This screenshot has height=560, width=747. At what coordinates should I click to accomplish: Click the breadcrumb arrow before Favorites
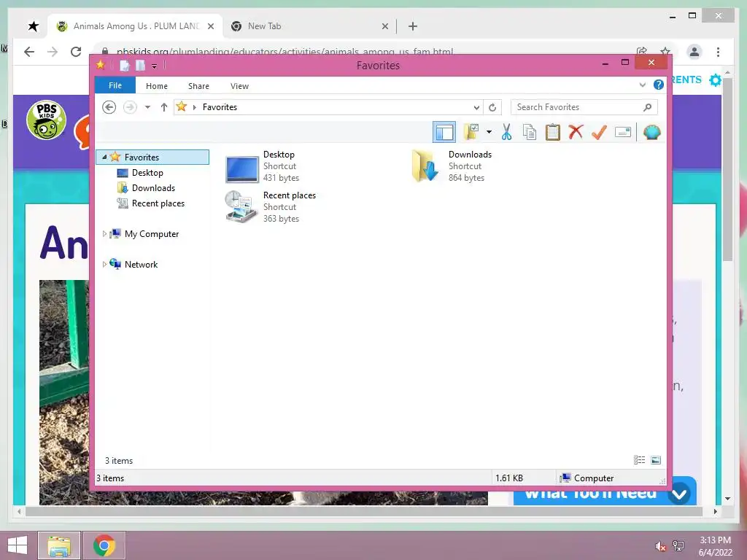click(194, 107)
